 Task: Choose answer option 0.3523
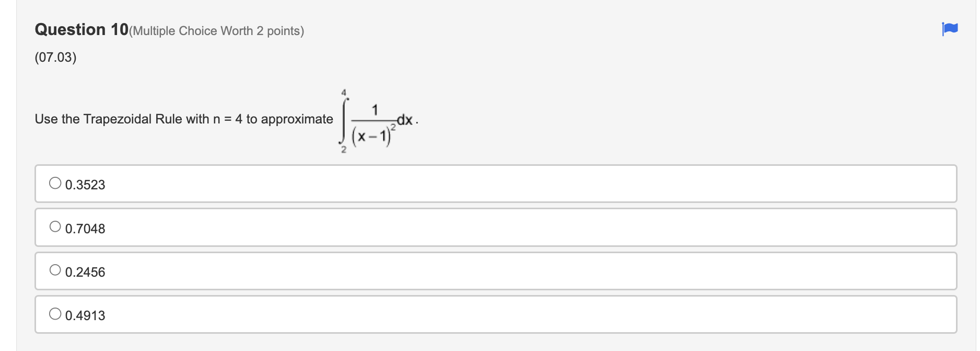[x=85, y=184]
